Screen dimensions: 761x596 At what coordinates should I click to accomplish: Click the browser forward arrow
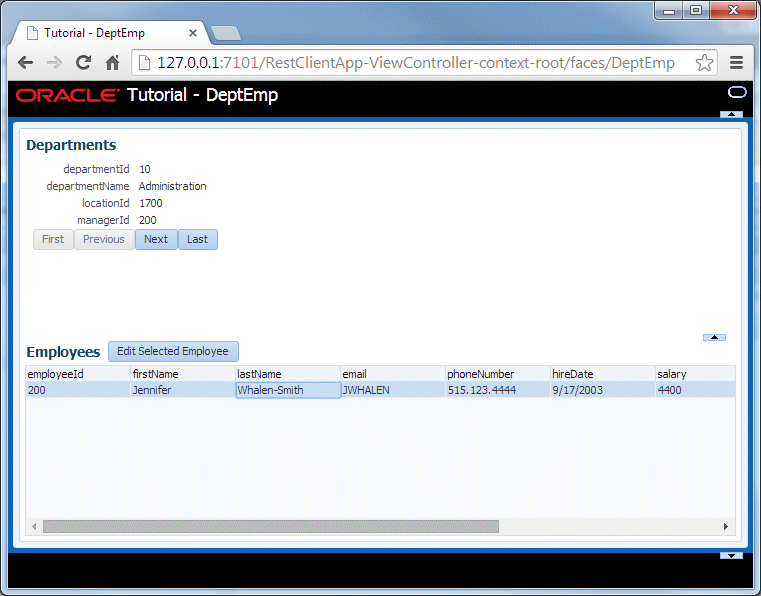pos(54,63)
